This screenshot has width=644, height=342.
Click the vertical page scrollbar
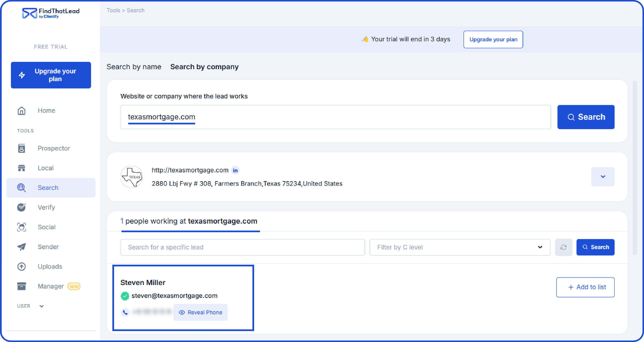coord(635,167)
